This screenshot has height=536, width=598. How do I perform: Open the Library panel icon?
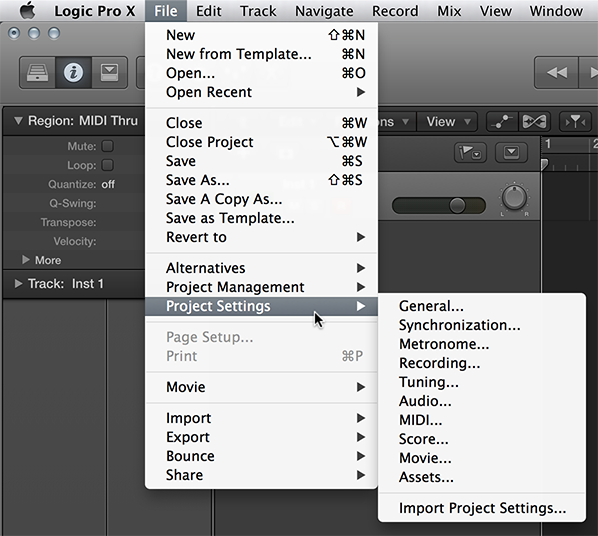click(x=37, y=72)
